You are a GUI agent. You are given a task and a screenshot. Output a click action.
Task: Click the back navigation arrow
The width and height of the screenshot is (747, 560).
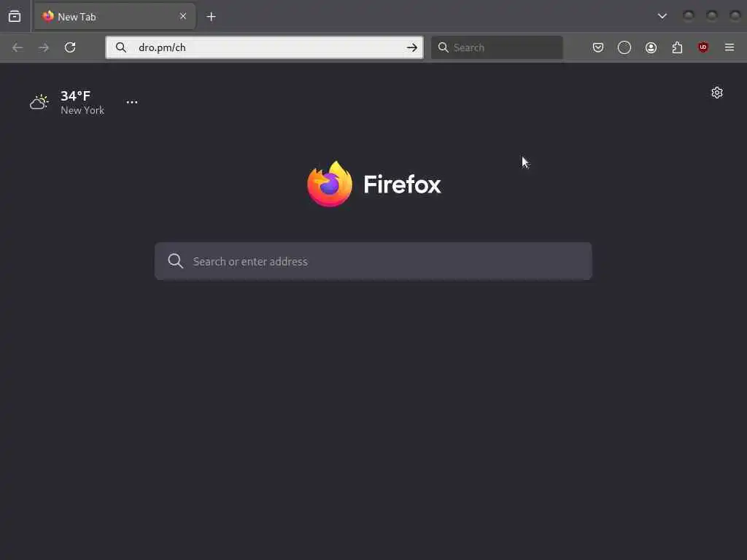(x=18, y=47)
